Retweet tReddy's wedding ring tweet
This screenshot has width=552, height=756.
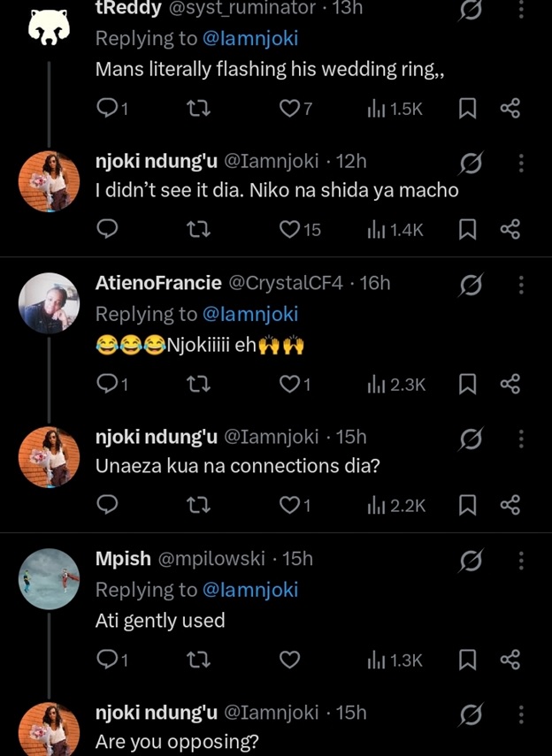199,109
